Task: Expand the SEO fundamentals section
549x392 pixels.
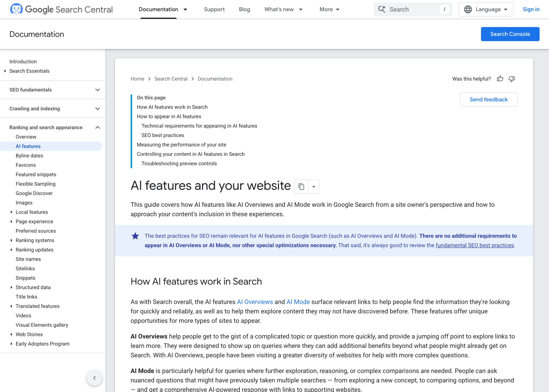Action: (x=98, y=90)
